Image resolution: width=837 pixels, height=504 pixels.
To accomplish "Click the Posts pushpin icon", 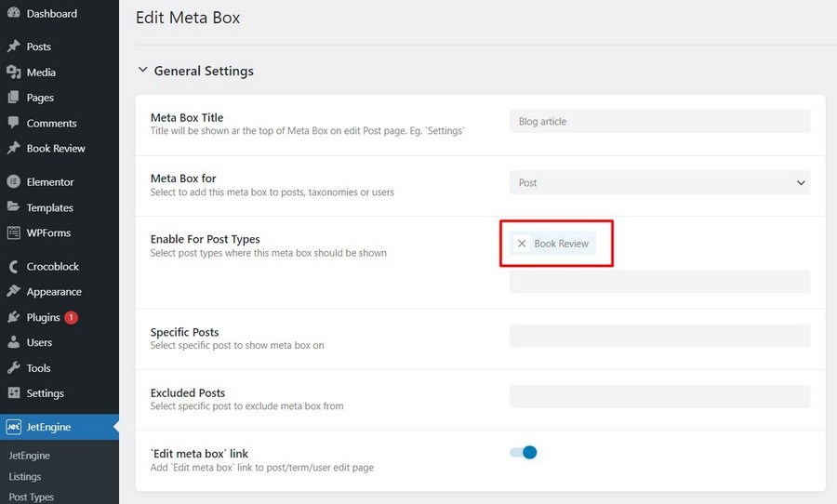I will click(13, 46).
